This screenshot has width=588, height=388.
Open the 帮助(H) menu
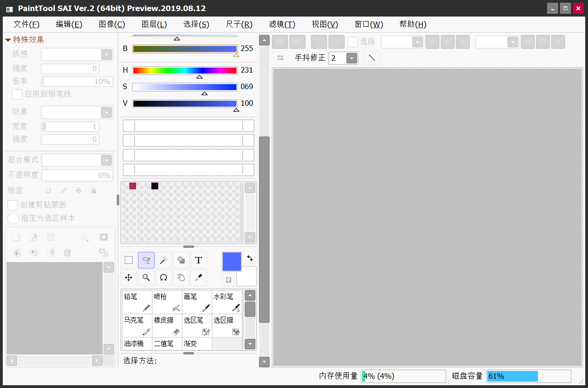[x=413, y=24]
